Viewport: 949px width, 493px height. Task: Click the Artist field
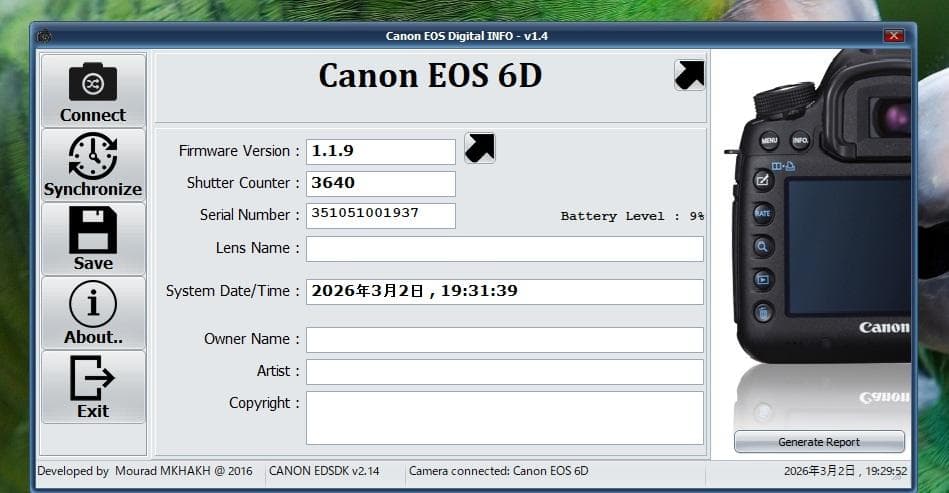(x=505, y=371)
